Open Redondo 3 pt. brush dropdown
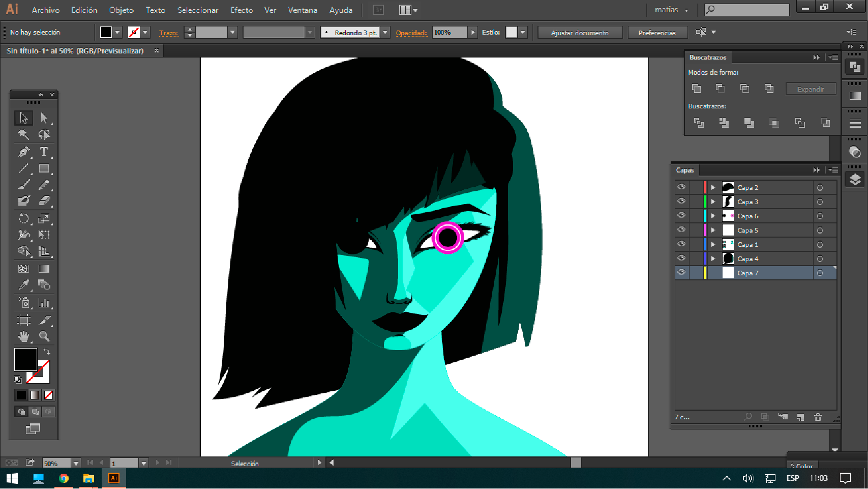This screenshot has width=868, height=489. point(385,33)
